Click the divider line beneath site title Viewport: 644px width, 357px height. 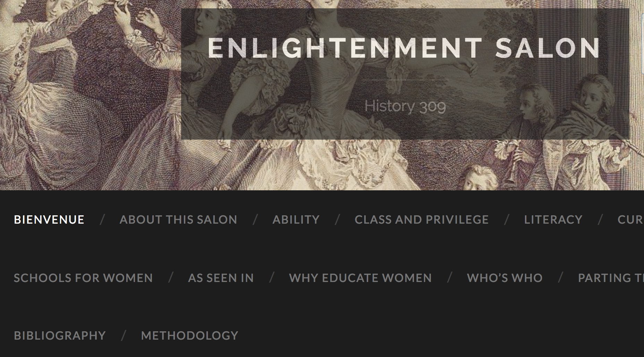pos(405,80)
